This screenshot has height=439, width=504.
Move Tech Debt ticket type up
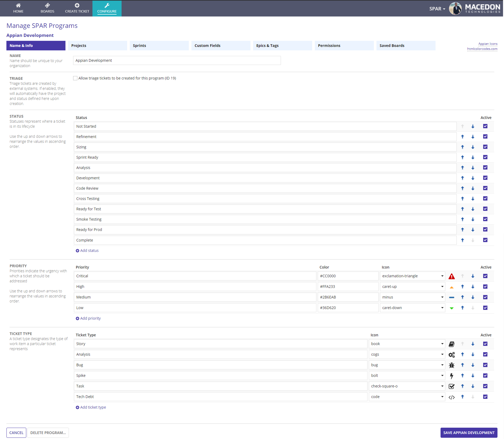(x=462, y=397)
